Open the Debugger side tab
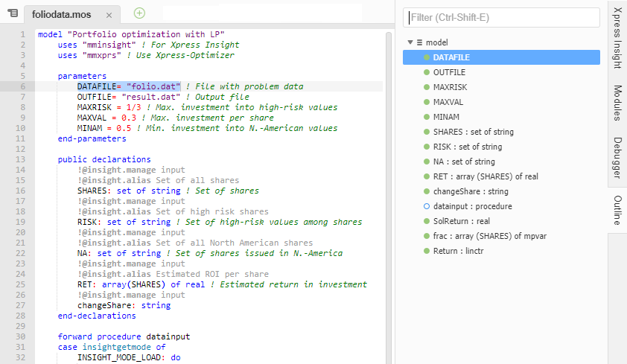This screenshot has height=364, width=627. [617, 157]
